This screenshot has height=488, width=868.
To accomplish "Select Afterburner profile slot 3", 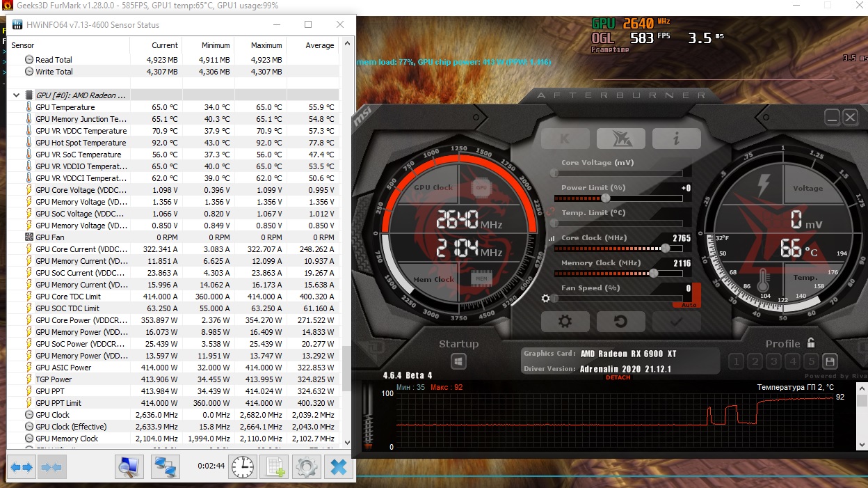I will [773, 361].
